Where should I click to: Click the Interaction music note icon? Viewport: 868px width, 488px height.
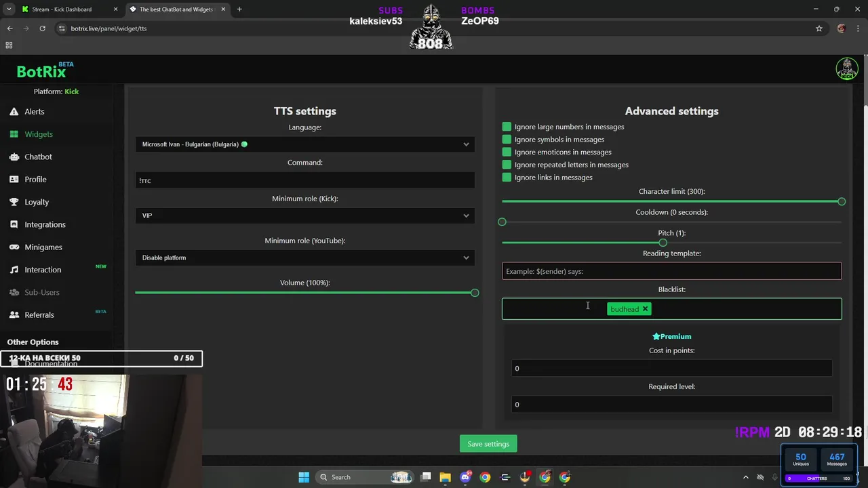(x=14, y=270)
